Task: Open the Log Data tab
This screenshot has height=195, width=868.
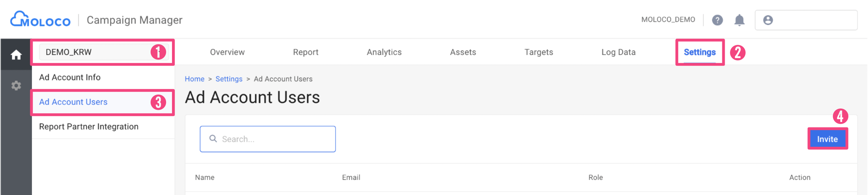Action: [618, 52]
